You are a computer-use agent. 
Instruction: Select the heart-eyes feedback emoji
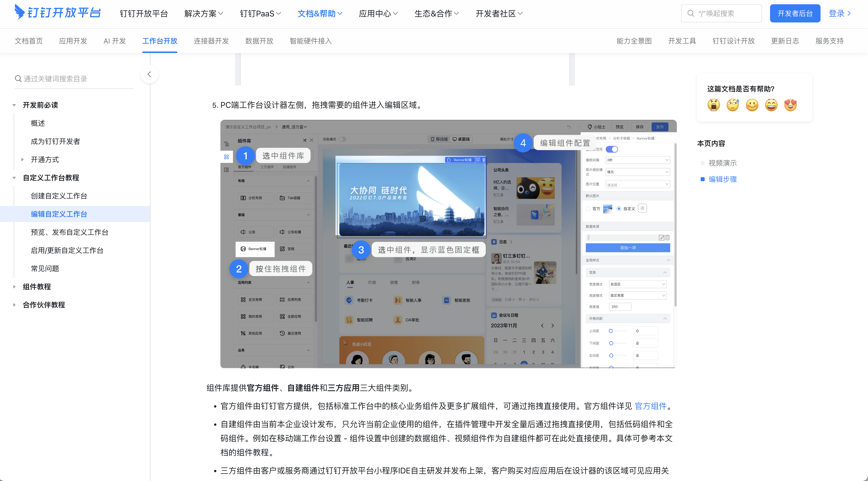point(790,105)
